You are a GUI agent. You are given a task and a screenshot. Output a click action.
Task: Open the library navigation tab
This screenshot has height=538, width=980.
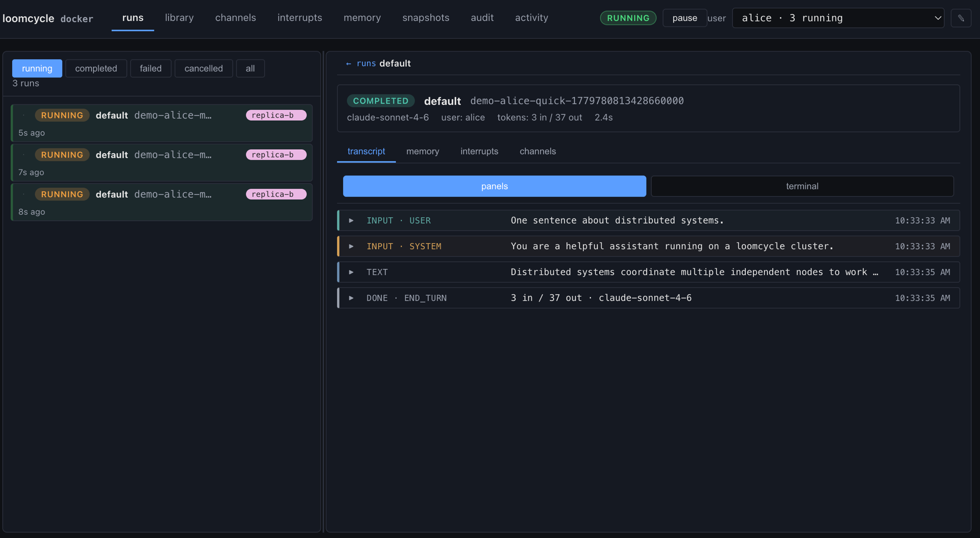pyautogui.click(x=179, y=18)
